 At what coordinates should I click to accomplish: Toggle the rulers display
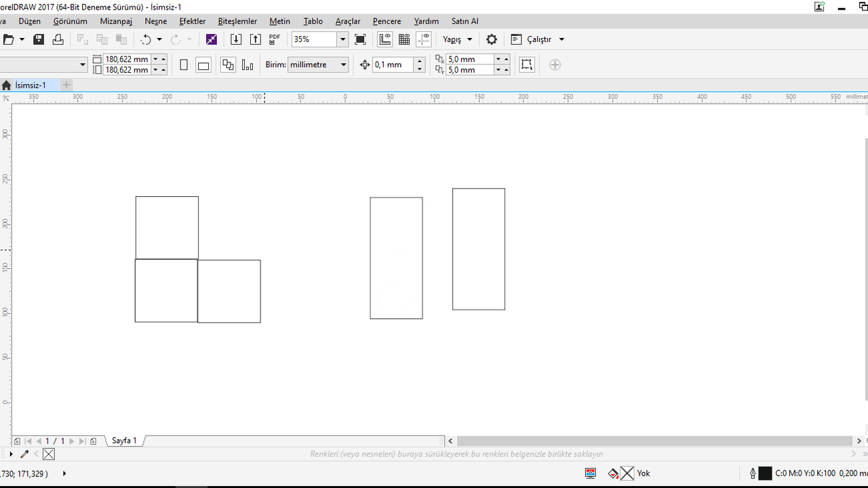point(384,39)
